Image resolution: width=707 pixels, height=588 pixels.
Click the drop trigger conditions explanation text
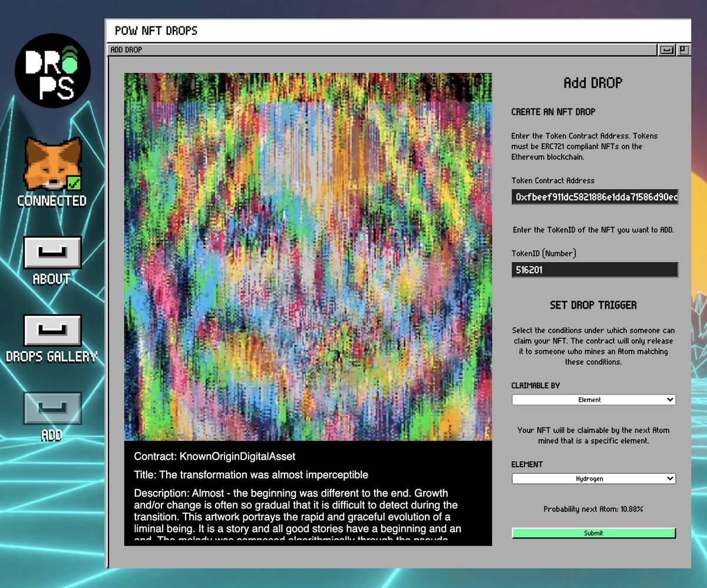coord(593,346)
